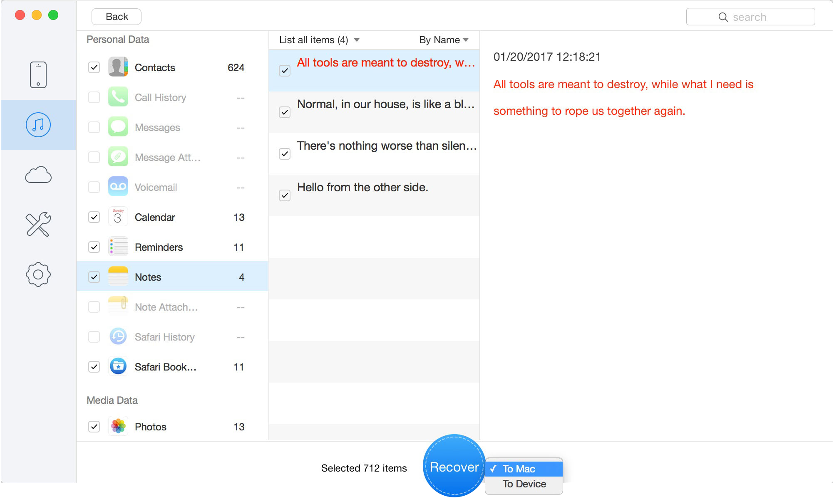Click the Calendar icon
The width and height of the screenshot is (834, 504).
(118, 217)
